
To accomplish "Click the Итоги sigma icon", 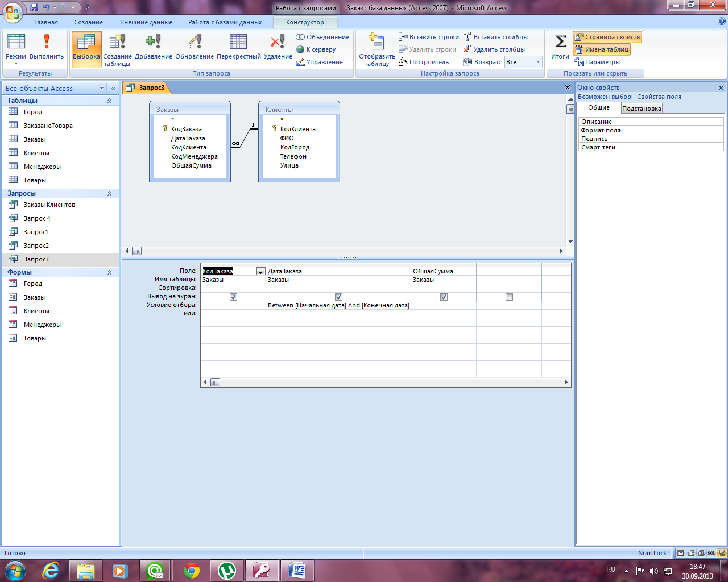I will [560, 47].
